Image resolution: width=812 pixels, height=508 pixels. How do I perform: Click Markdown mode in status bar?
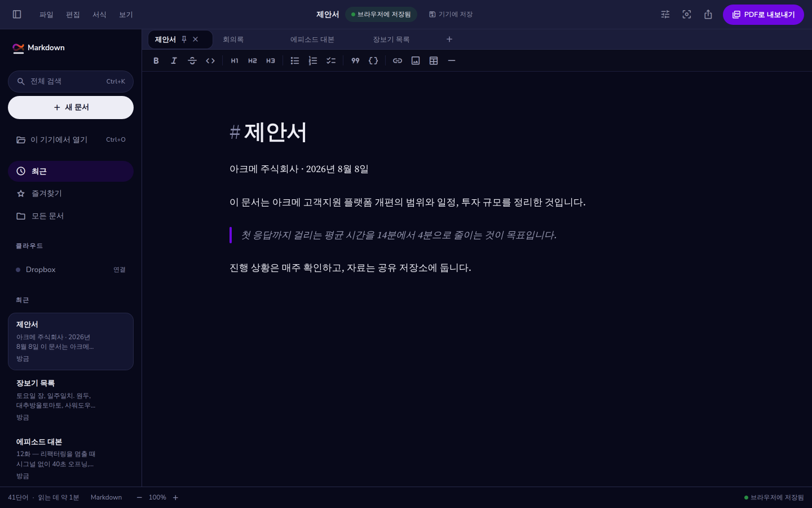(x=106, y=497)
